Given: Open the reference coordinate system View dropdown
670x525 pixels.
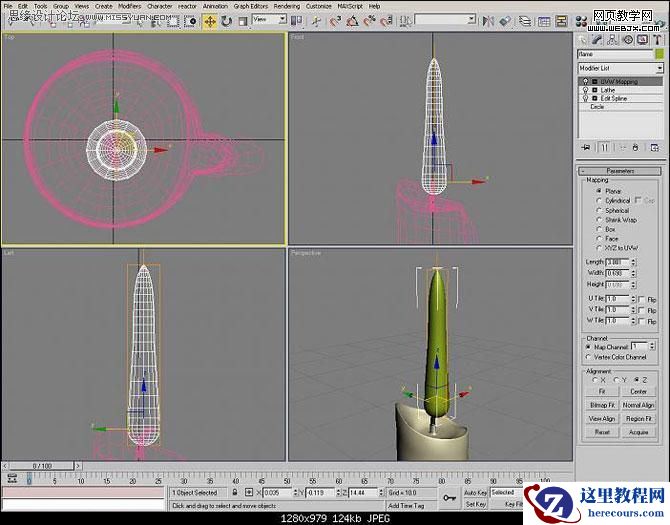Looking at the screenshot, I should coord(269,19).
